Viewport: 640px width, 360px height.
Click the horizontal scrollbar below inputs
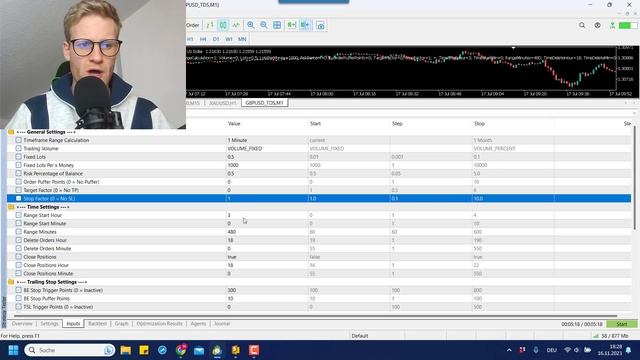(316, 316)
